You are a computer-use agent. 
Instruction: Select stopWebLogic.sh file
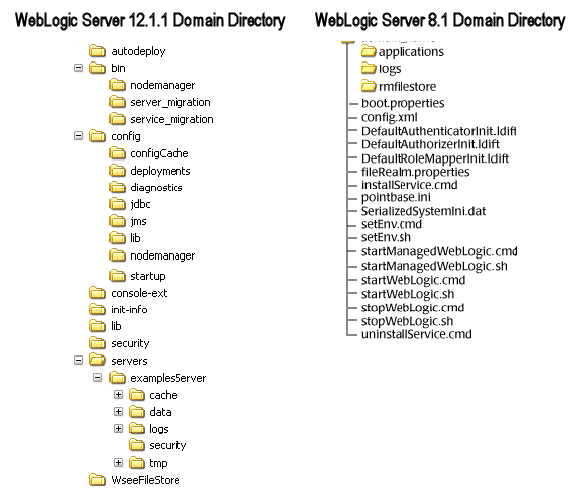[407, 321]
